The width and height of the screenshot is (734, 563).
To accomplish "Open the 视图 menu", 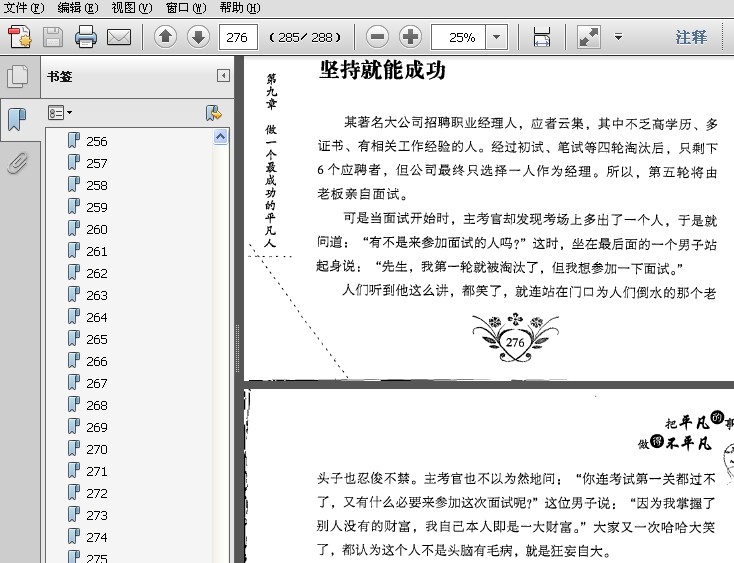I will (x=132, y=7).
